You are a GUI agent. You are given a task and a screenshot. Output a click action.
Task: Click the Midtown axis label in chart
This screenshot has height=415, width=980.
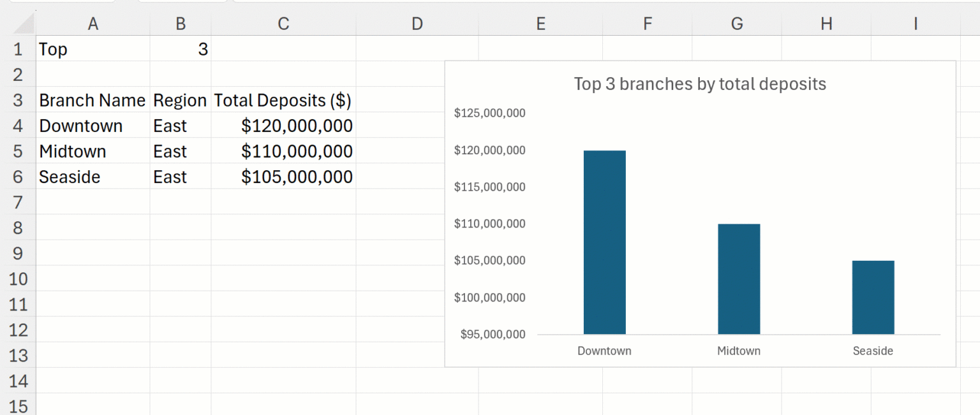click(739, 351)
